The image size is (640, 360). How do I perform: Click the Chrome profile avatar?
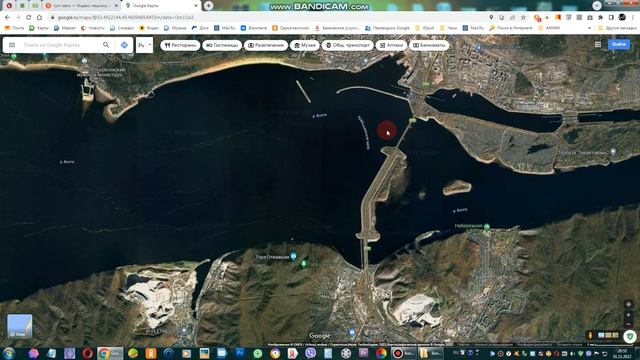tap(622, 17)
